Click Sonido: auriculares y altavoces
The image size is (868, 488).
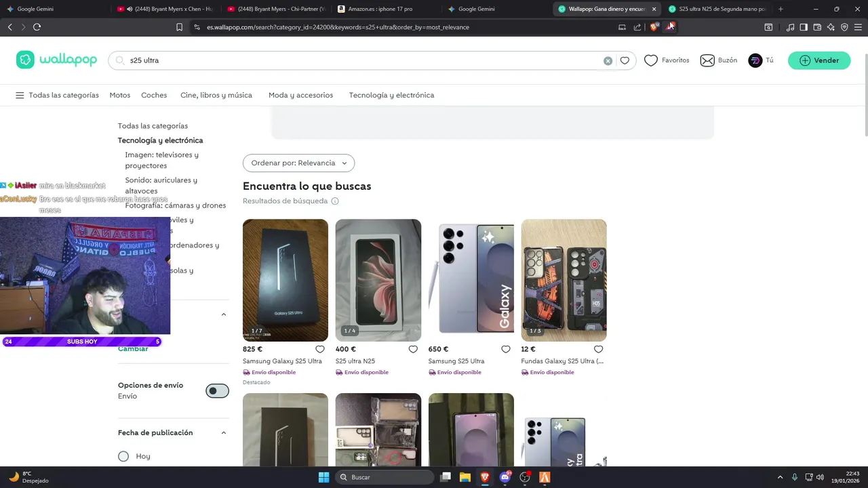(x=161, y=185)
